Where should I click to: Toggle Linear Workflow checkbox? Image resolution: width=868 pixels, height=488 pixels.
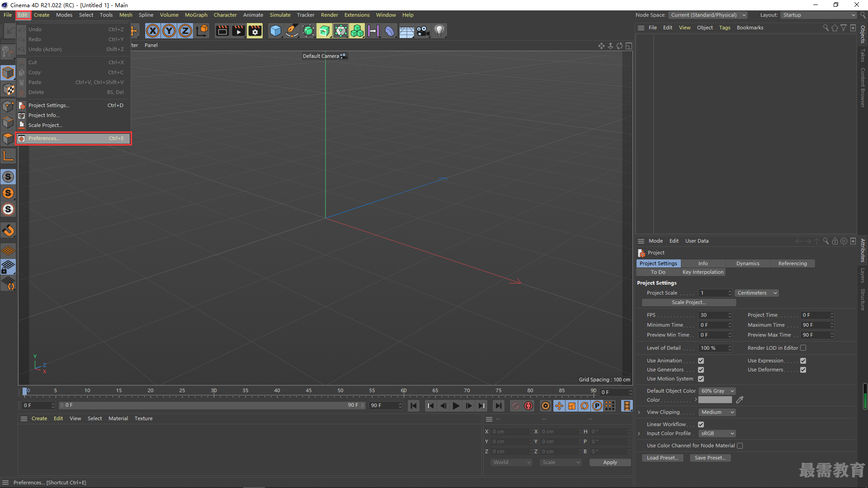point(701,424)
